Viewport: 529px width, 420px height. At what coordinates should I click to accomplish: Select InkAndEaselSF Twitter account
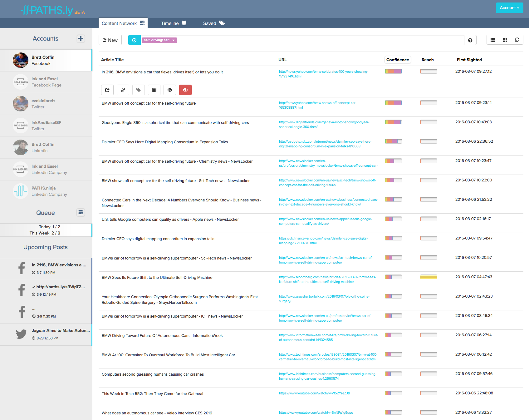point(46,126)
